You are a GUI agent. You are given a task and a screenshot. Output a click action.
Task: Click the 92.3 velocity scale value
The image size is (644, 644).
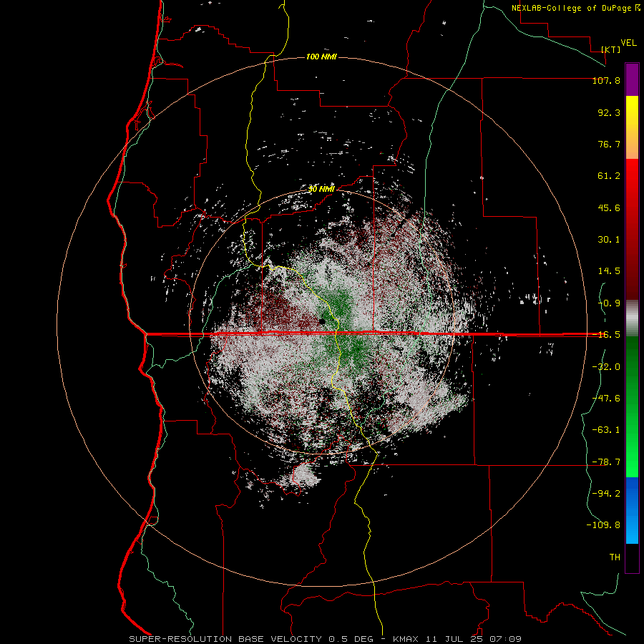click(x=609, y=112)
